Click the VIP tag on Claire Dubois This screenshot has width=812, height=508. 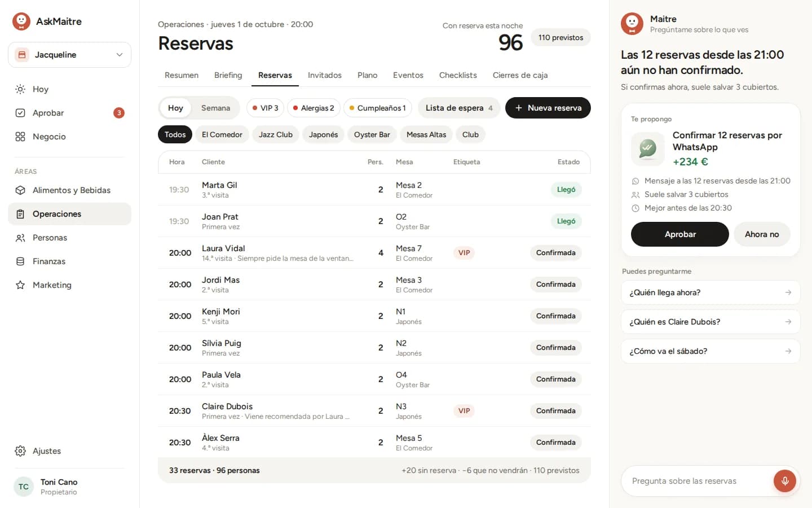click(464, 411)
